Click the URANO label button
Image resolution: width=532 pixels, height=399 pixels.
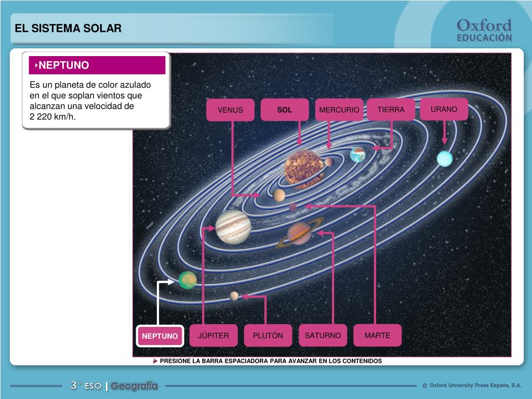[x=444, y=109]
